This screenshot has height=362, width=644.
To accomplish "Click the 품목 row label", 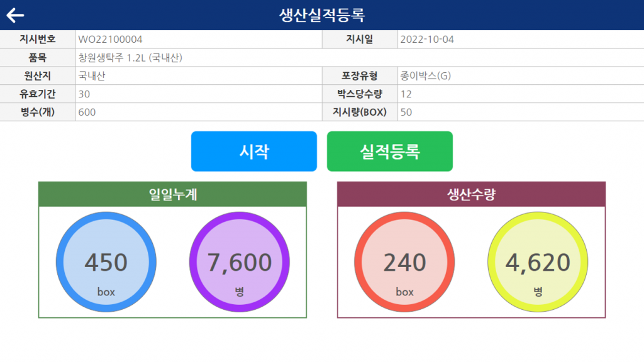I will (37, 57).
